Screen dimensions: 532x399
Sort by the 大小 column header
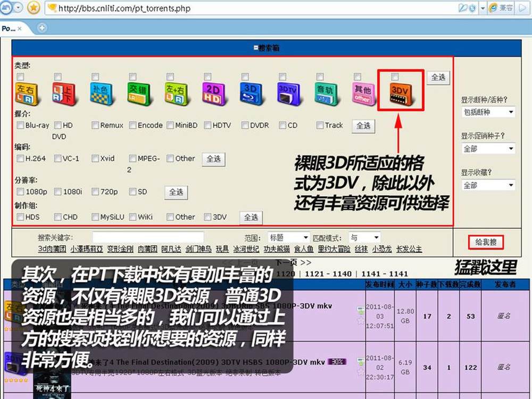[x=405, y=285]
